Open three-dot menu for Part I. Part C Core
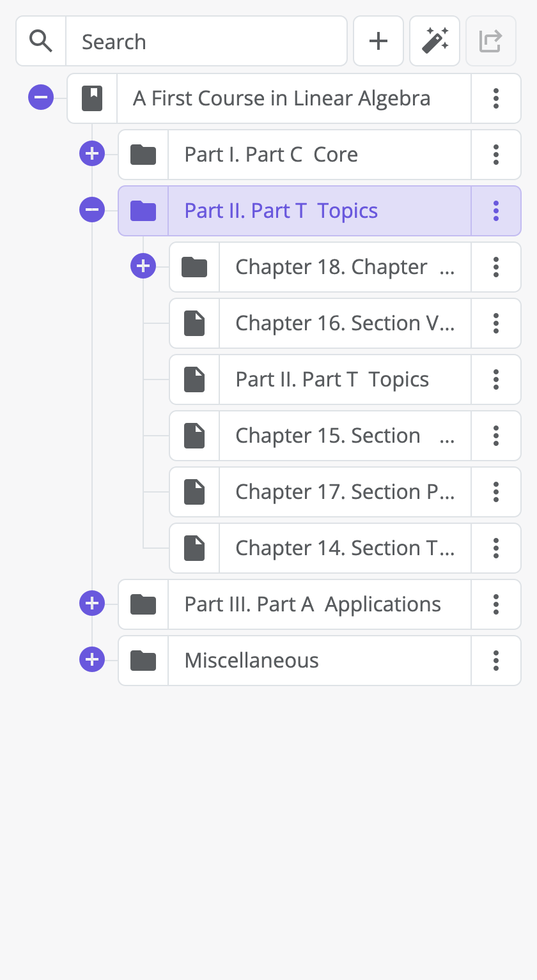 (x=496, y=155)
